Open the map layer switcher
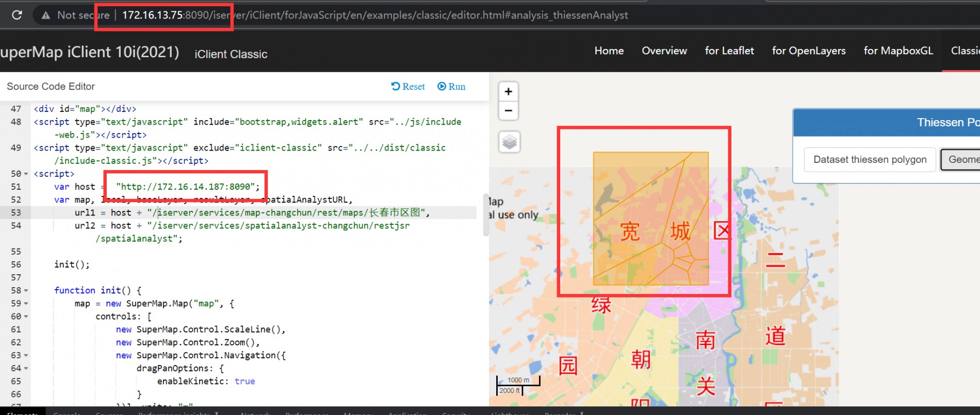 [510, 142]
